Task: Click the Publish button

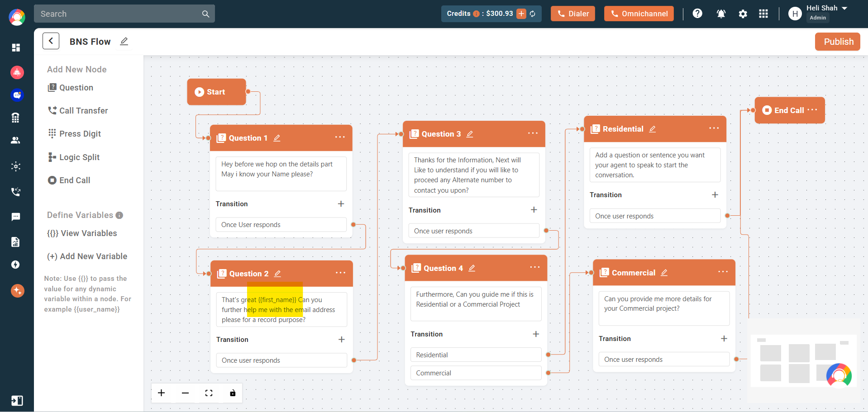Action: coord(838,42)
